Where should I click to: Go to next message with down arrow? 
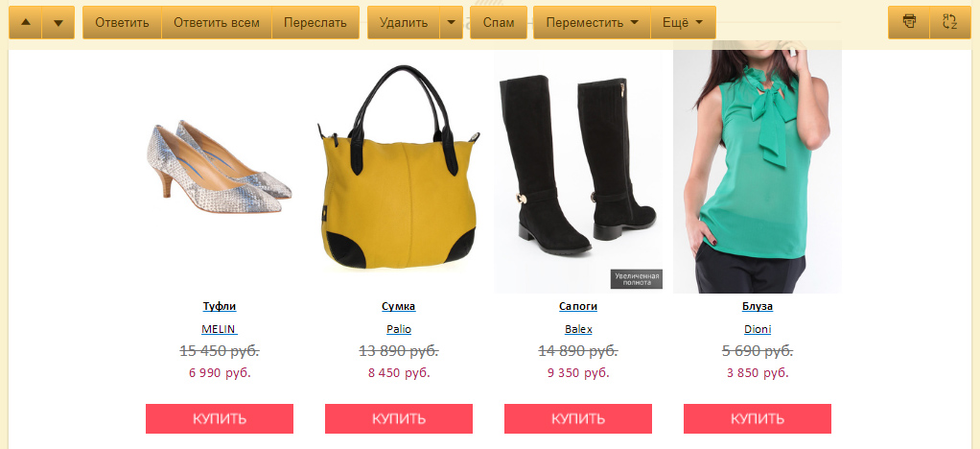(x=58, y=22)
